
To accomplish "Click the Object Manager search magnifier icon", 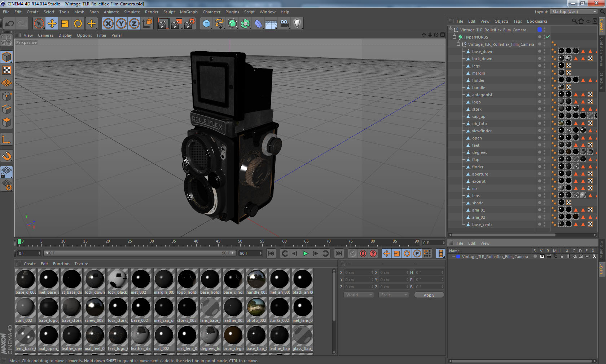I will click(574, 21).
